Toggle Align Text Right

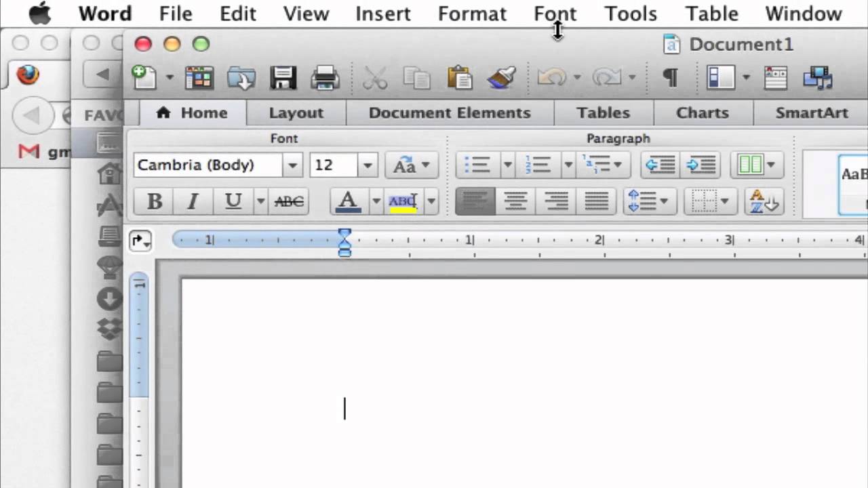556,201
